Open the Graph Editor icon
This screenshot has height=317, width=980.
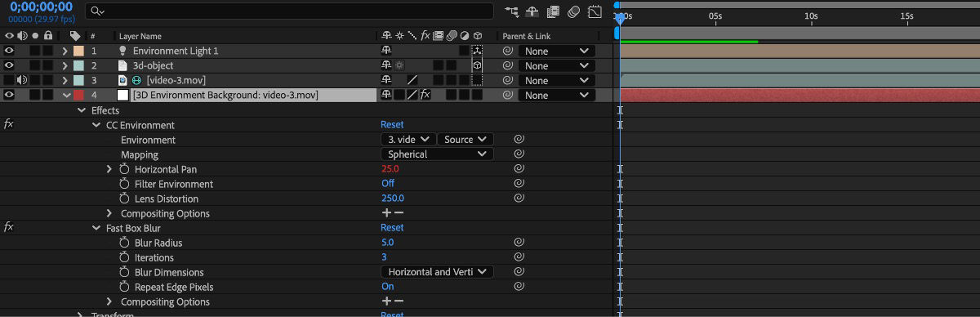pos(595,11)
